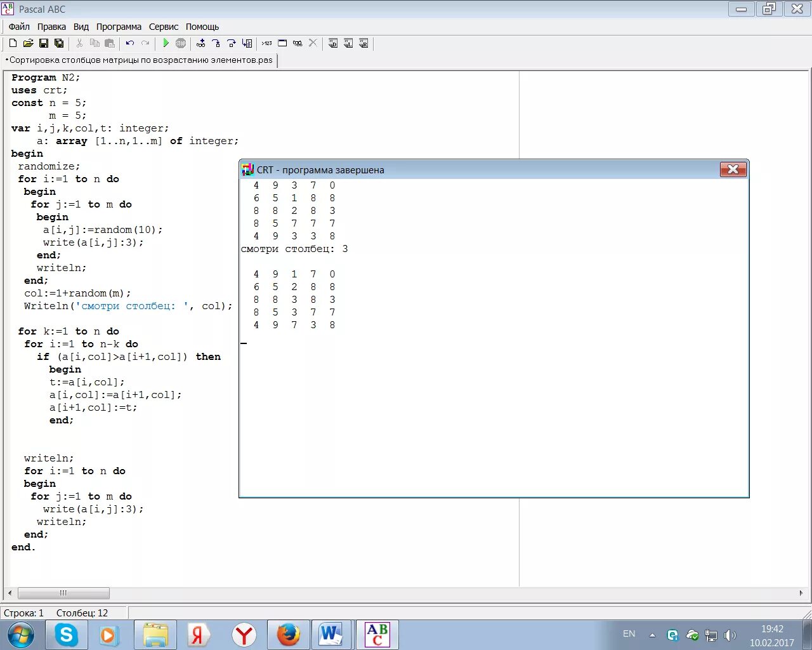Open the watches glasses icon
The height and width of the screenshot is (650, 812).
tap(298, 43)
